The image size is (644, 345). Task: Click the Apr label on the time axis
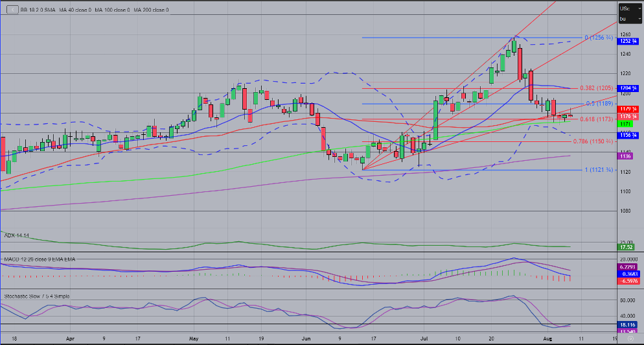point(70,339)
